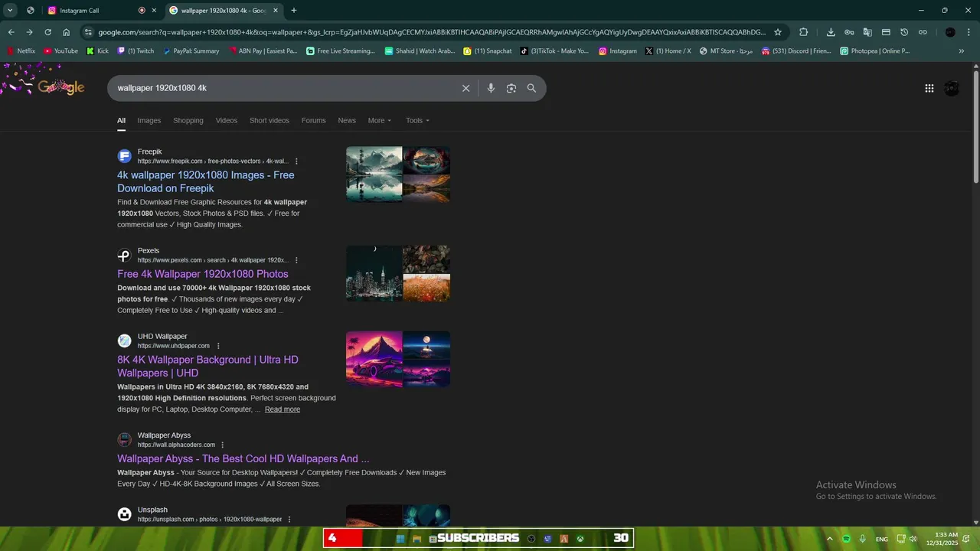Screen dimensions: 980x551
Task: Open the Discord bookmark
Action: [796, 51]
